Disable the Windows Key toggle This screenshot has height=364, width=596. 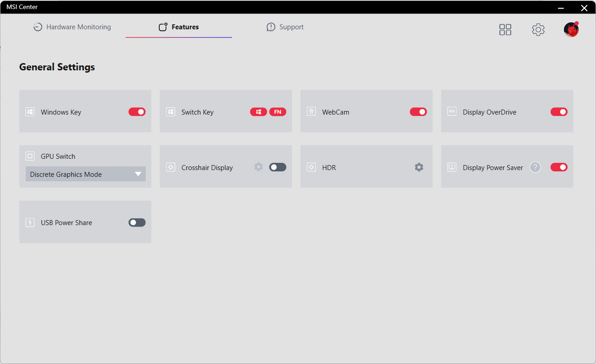137,112
